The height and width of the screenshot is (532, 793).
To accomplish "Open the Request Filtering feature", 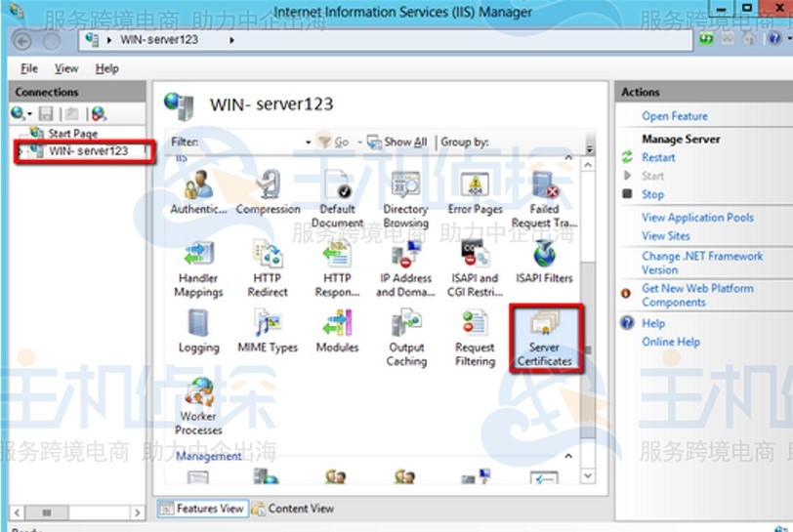I will (x=475, y=339).
